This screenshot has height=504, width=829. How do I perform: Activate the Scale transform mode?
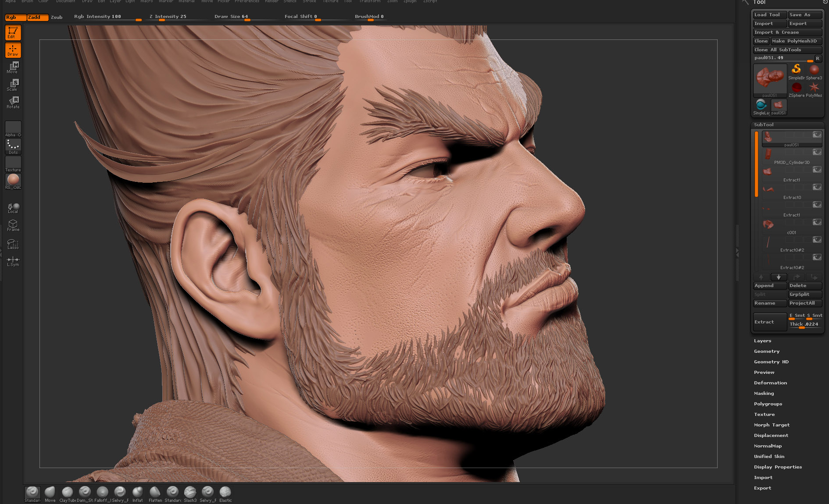pyautogui.click(x=13, y=85)
